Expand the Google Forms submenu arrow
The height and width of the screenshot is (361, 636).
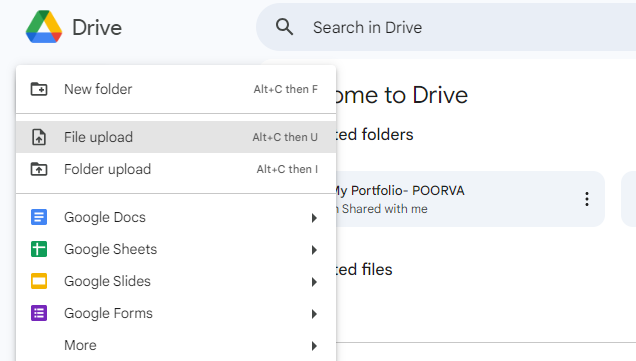314,314
